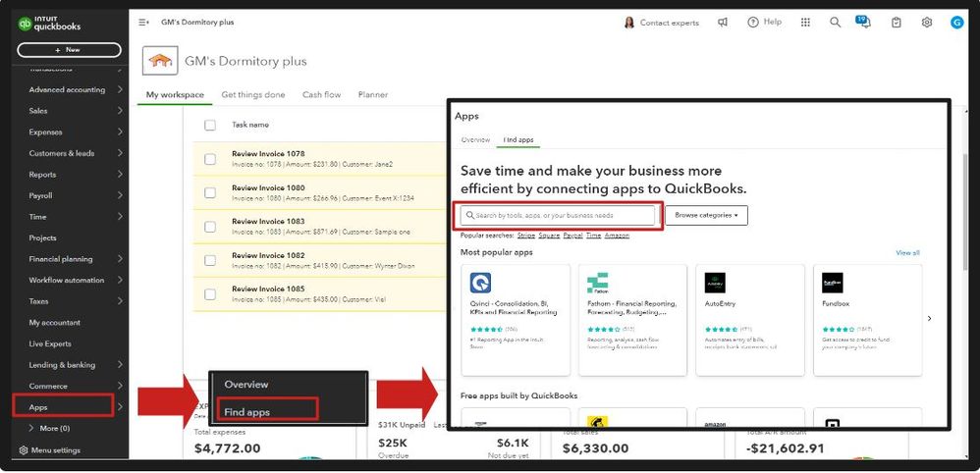The width and height of the screenshot is (980, 473).
Task: Expand Advanced accounting menu
Action: click(x=120, y=89)
